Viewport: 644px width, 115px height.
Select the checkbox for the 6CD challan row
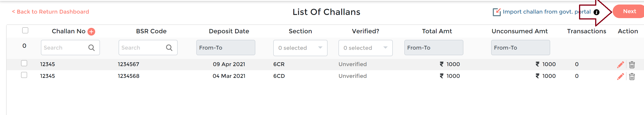click(x=24, y=75)
